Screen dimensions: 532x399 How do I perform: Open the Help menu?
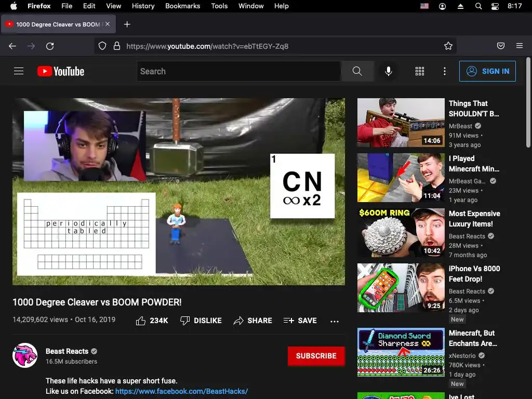tap(281, 6)
